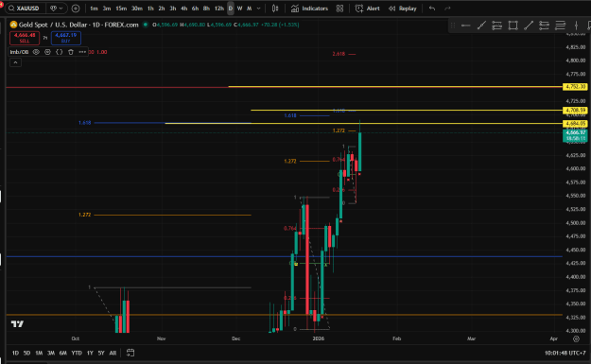Click the 4,752.30 price label
Screen dimensions: 591x364
[x=575, y=87]
